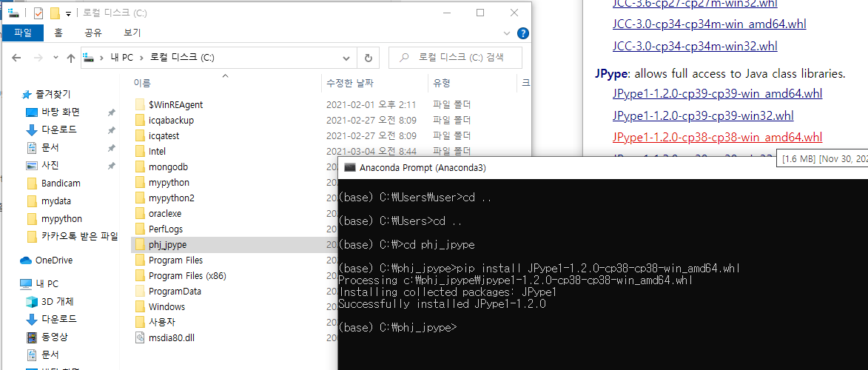Image resolution: width=868 pixels, height=370 pixels.
Task: Click 로컬 디스크 (C:) in the breadcrumb
Action: click(x=181, y=58)
